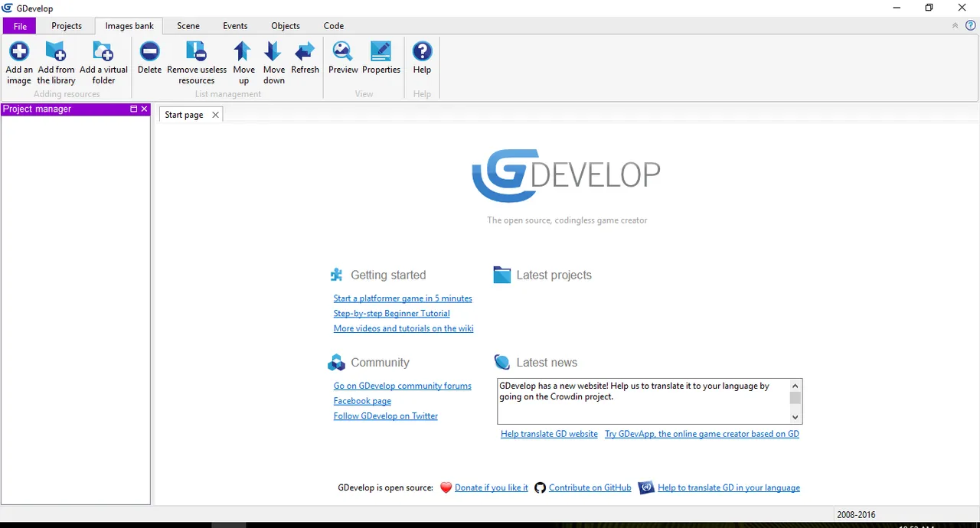
Task: Click the translate GD badge icon
Action: 646,487
